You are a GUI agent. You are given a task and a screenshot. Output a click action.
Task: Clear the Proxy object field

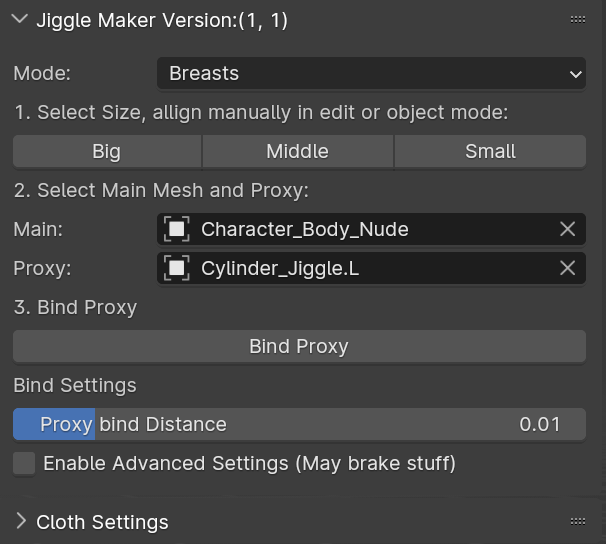pos(567,268)
